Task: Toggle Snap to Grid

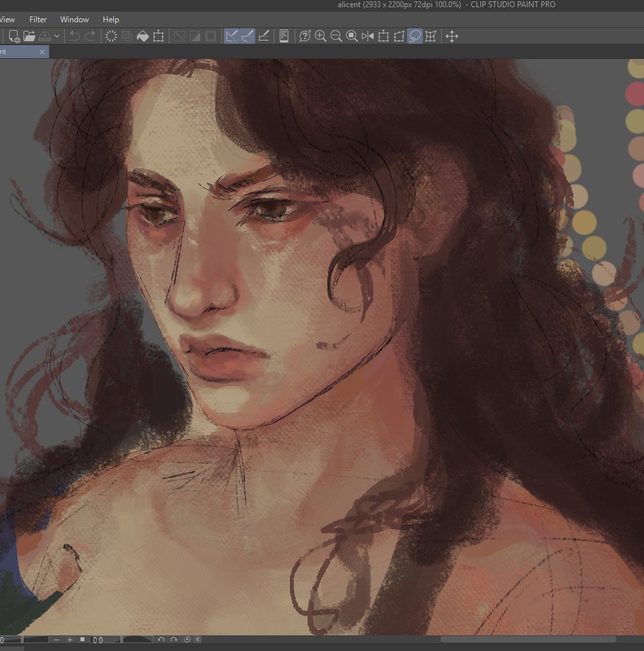Action: pos(264,36)
